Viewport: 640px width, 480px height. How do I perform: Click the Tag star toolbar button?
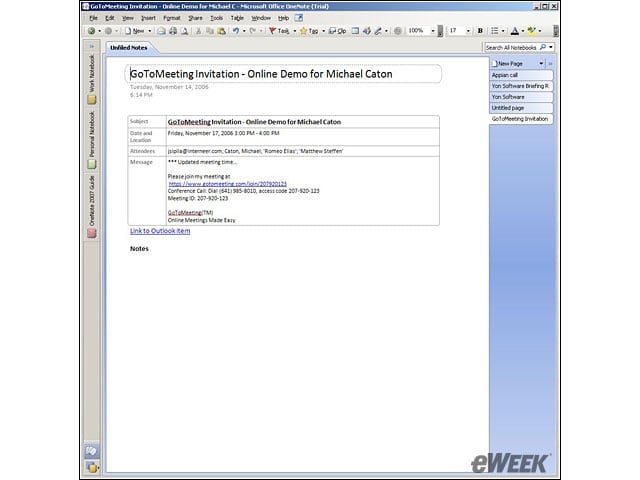pos(309,31)
